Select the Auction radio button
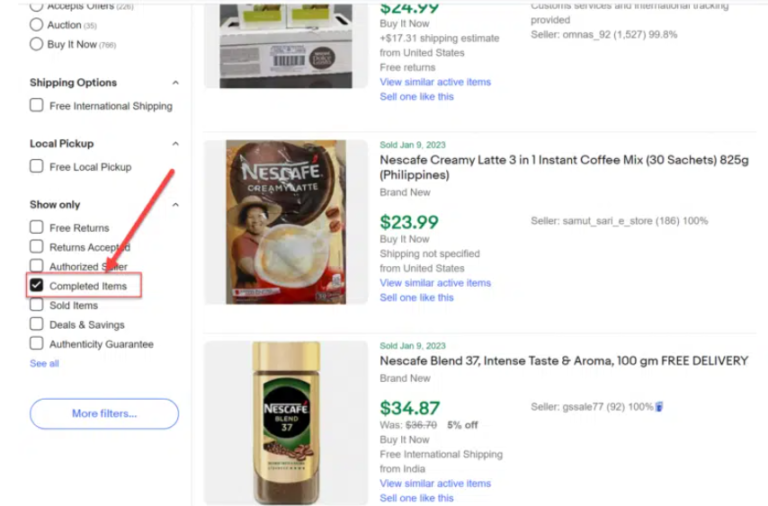 pos(37,24)
